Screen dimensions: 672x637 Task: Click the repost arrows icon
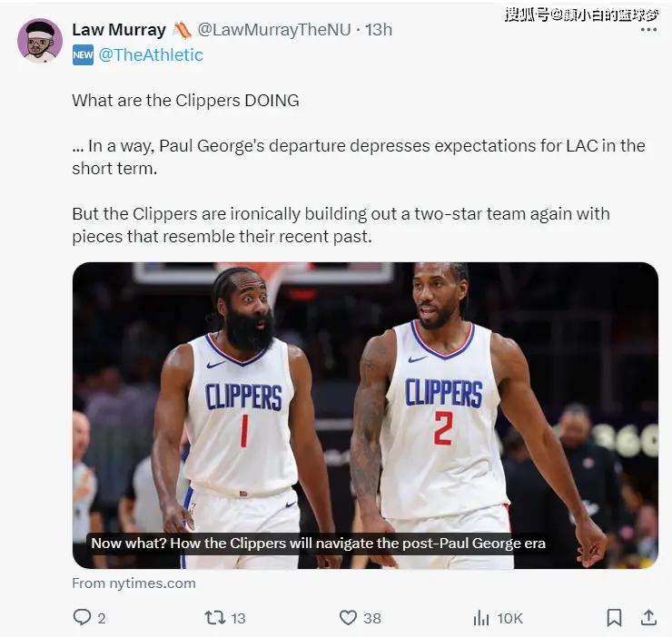pyautogui.click(x=214, y=617)
